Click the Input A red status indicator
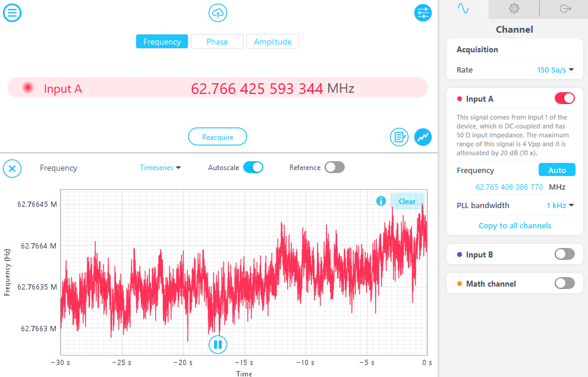Image resolution: width=588 pixels, height=377 pixels. click(27, 88)
